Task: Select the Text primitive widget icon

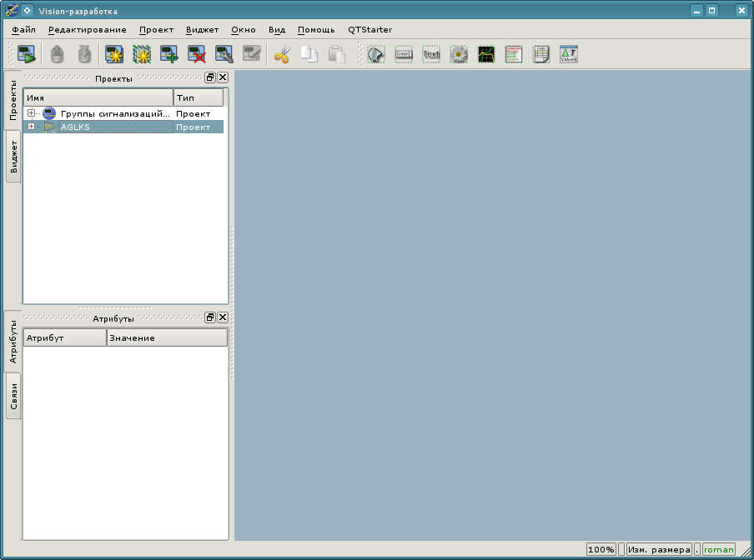Action: click(x=431, y=55)
